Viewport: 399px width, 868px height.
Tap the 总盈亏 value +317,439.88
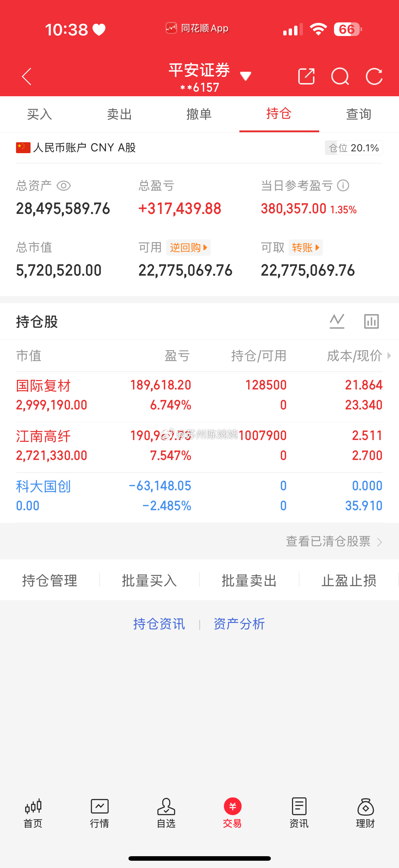click(x=180, y=209)
